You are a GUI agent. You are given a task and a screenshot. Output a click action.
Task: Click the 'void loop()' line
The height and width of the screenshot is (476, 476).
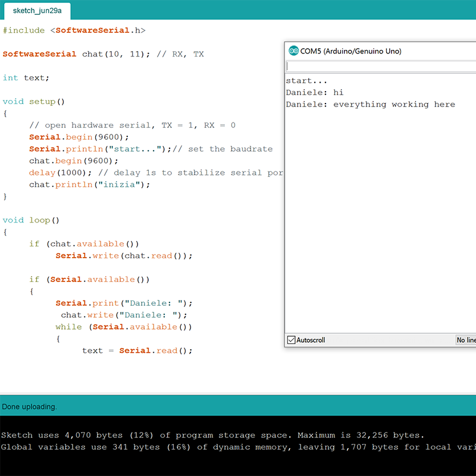click(x=31, y=220)
